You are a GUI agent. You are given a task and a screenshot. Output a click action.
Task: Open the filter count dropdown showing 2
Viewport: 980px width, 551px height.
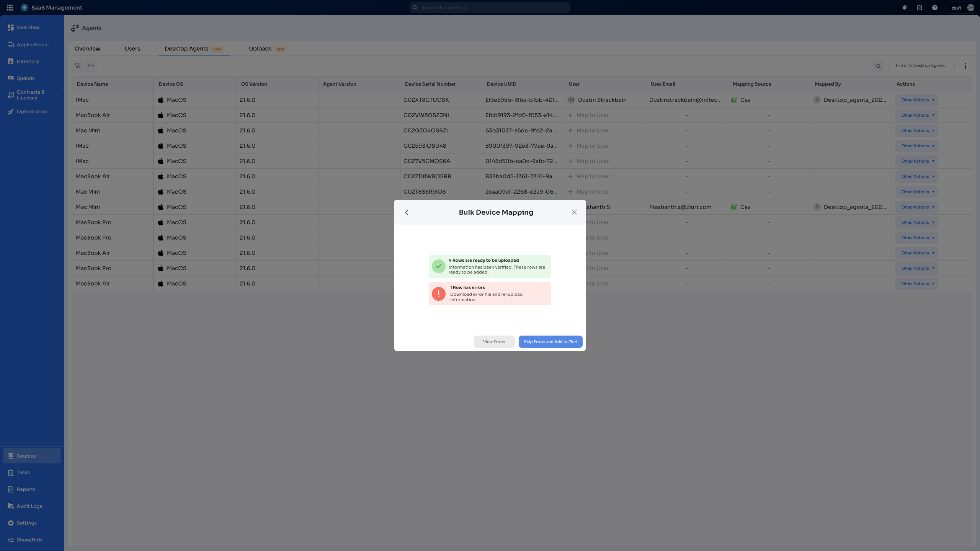pos(91,66)
